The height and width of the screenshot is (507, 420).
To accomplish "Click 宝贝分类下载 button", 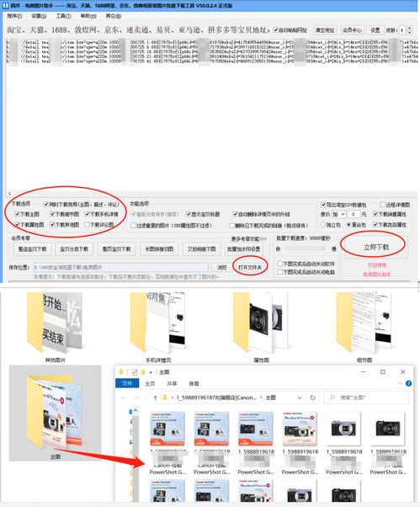I will tap(74, 249).
